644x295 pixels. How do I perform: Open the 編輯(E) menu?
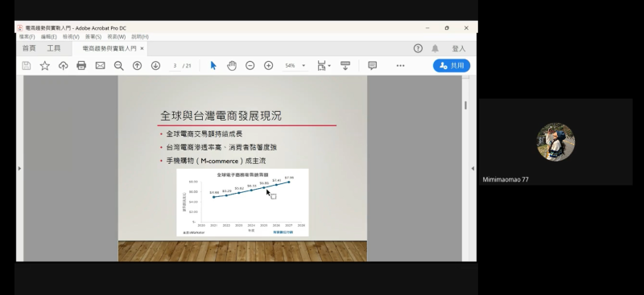(x=49, y=37)
